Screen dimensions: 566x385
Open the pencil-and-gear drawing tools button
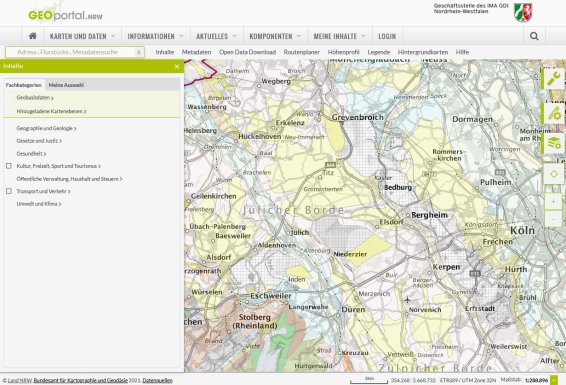(x=553, y=113)
